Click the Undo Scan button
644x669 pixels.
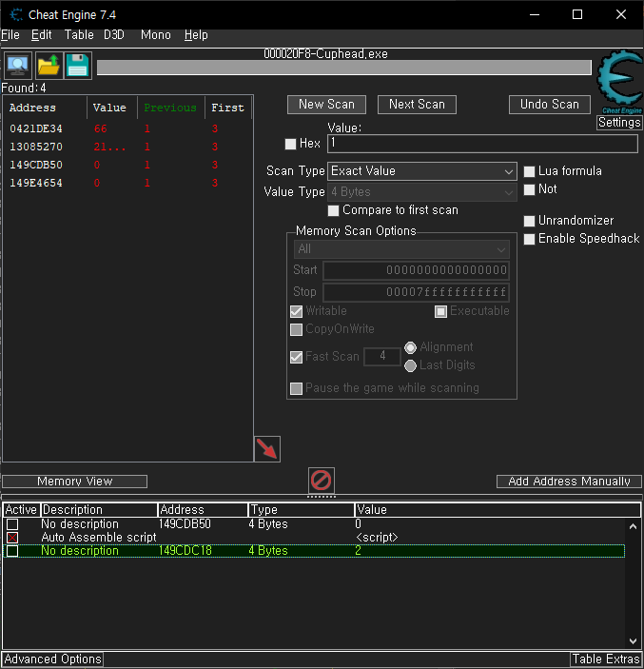[550, 105]
